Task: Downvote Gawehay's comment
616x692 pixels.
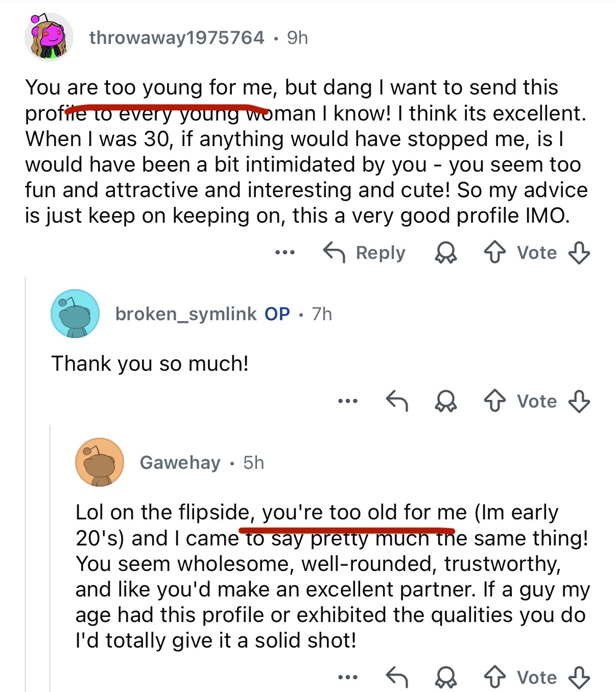Action: pos(579,677)
